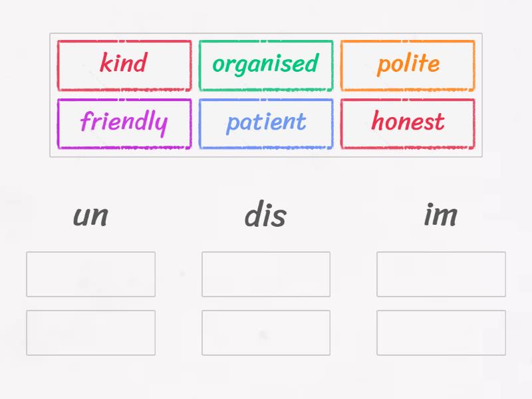The image size is (532, 399).
Task: Select the 'honest' word card
Action: (408, 122)
